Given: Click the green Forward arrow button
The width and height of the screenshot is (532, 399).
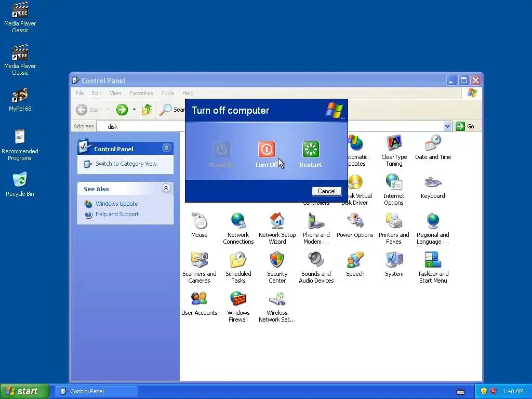Looking at the screenshot, I should (122, 110).
